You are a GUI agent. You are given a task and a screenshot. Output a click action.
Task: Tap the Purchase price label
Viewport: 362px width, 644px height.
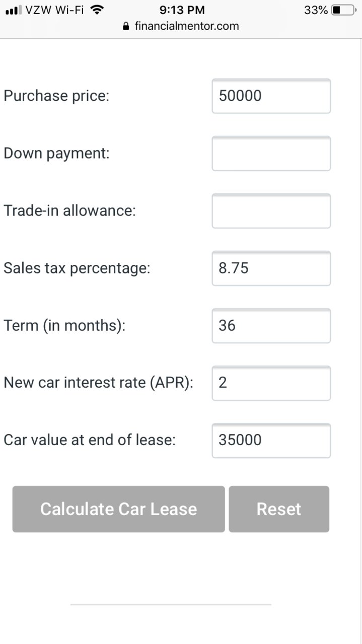pos(56,96)
